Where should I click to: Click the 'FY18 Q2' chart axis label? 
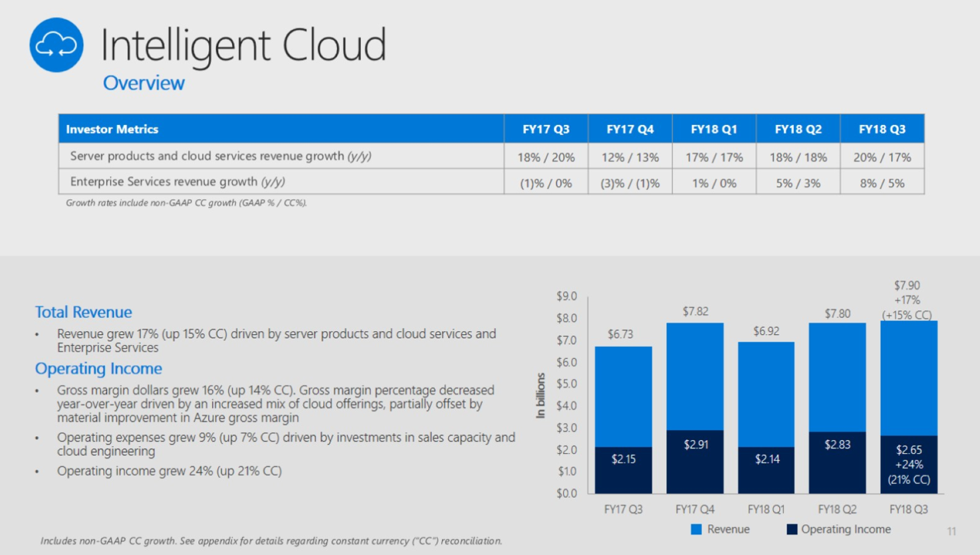[837, 509]
